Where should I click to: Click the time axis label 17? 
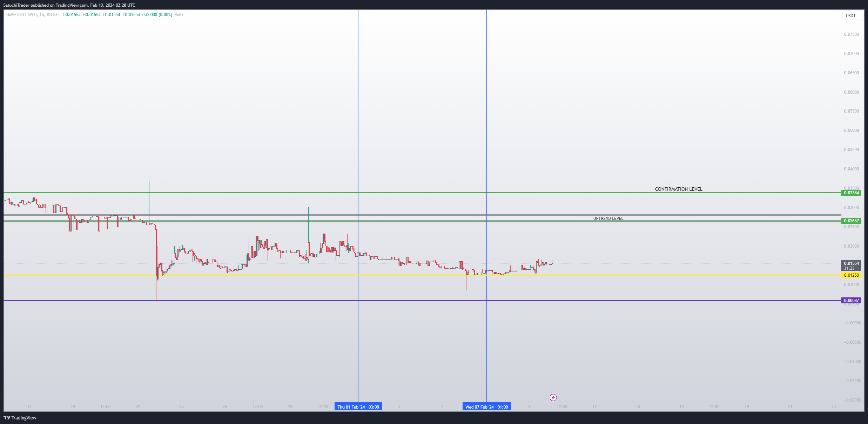coord(29,407)
